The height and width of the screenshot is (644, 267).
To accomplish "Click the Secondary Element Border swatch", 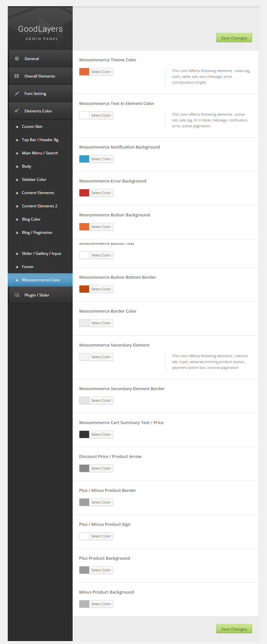I will [x=84, y=400].
